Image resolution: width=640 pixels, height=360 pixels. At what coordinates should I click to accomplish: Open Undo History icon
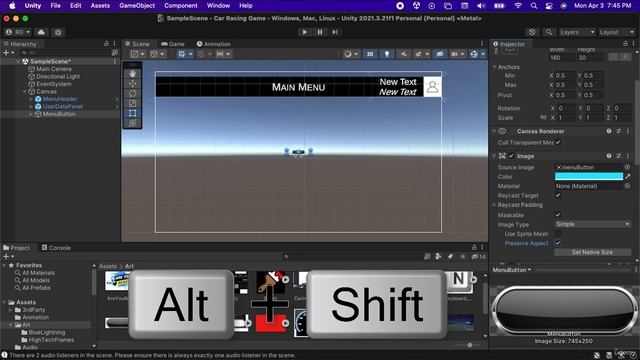click(532, 32)
